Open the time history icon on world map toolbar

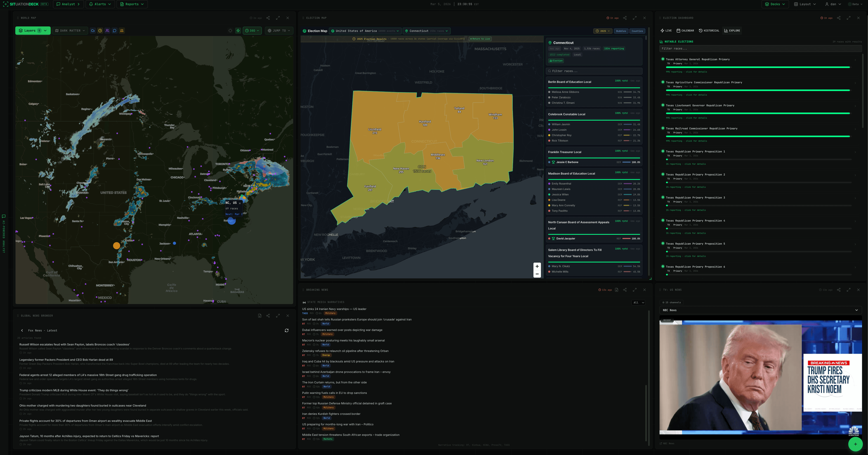tap(100, 31)
